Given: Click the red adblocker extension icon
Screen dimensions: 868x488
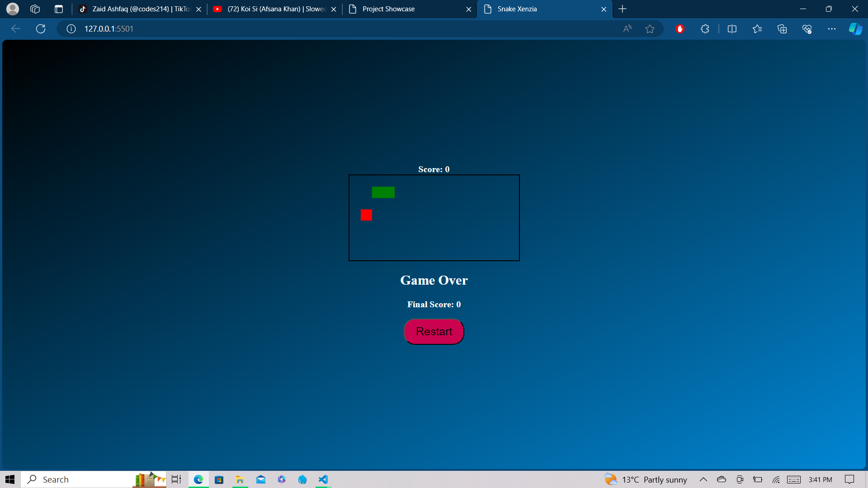Looking at the screenshot, I should tap(679, 29).
